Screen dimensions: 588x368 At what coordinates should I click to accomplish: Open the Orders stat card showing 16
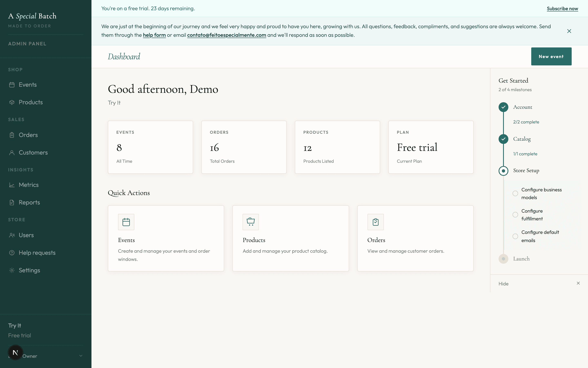(x=244, y=147)
